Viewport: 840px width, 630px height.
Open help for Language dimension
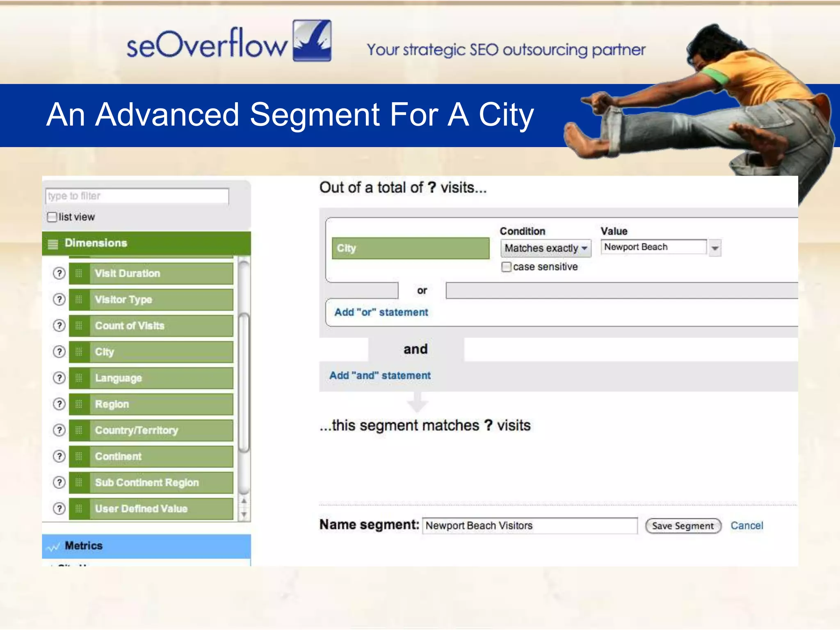tap(59, 378)
